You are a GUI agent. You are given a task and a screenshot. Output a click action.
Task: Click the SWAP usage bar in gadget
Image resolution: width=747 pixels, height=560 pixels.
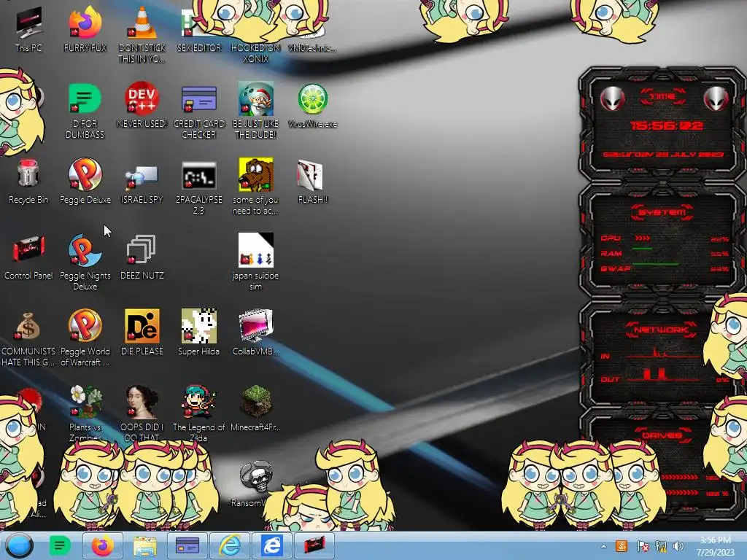click(x=656, y=263)
